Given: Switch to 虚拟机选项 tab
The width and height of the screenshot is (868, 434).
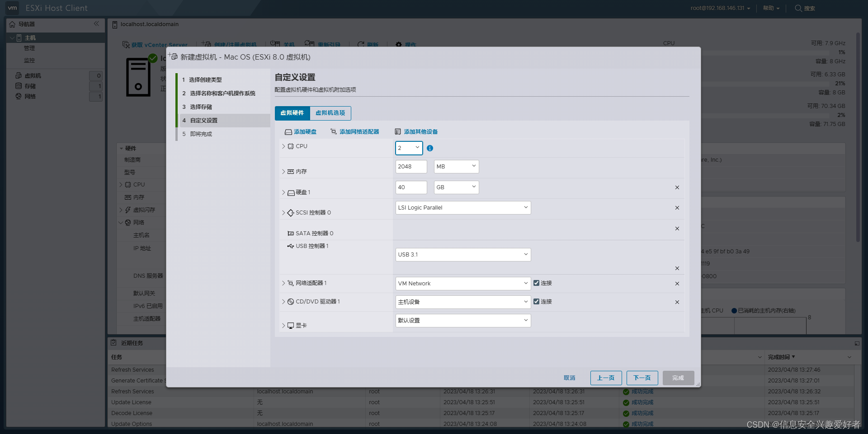Looking at the screenshot, I should click(330, 113).
